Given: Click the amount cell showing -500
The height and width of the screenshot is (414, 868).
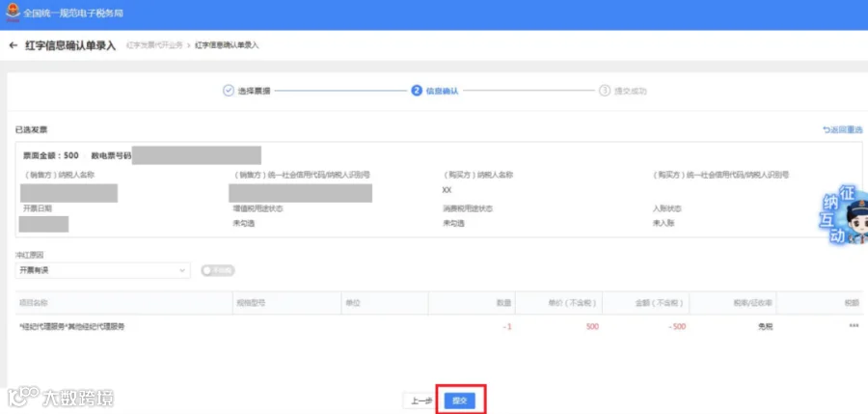Looking at the screenshot, I should [x=677, y=327].
